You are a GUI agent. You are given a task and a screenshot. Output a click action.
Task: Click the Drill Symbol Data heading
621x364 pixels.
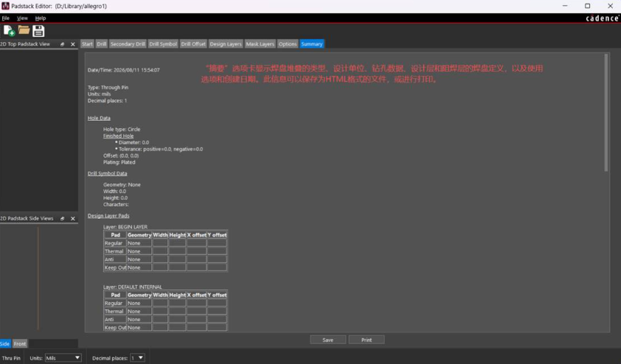point(108,173)
